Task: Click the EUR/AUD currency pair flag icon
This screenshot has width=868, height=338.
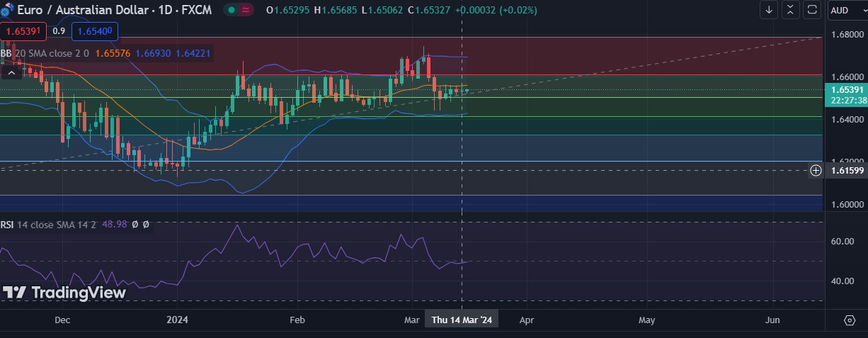Action: (7, 11)
